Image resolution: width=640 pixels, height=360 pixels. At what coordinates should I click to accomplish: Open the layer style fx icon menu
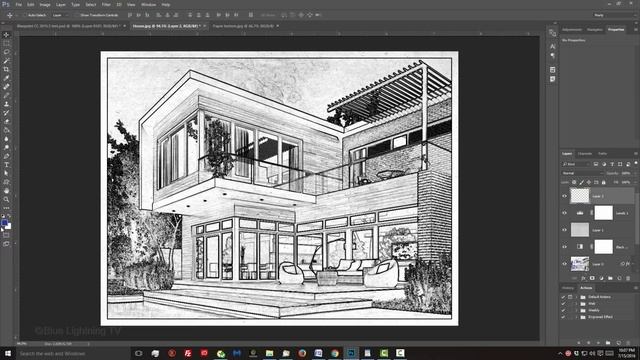tap(583, 278)
